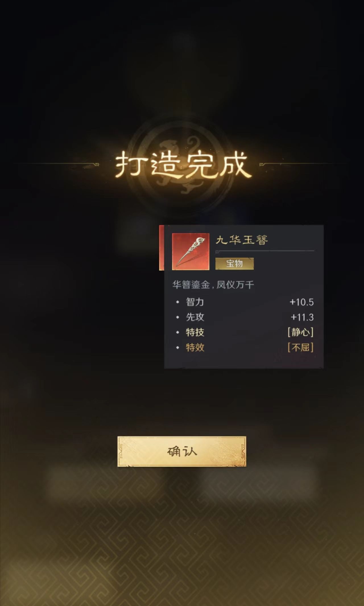Select the 先攻 attribute label
Screen dimensions: 364x606
(195, 317)
